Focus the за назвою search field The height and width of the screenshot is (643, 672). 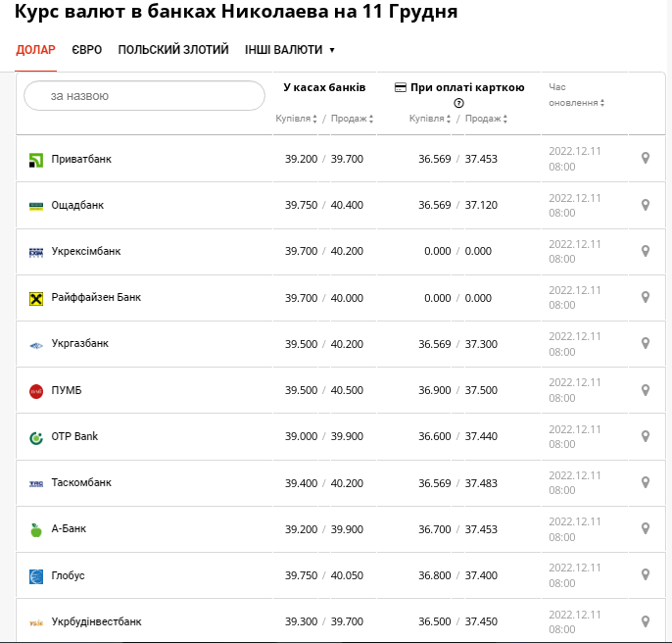[144, 96]
